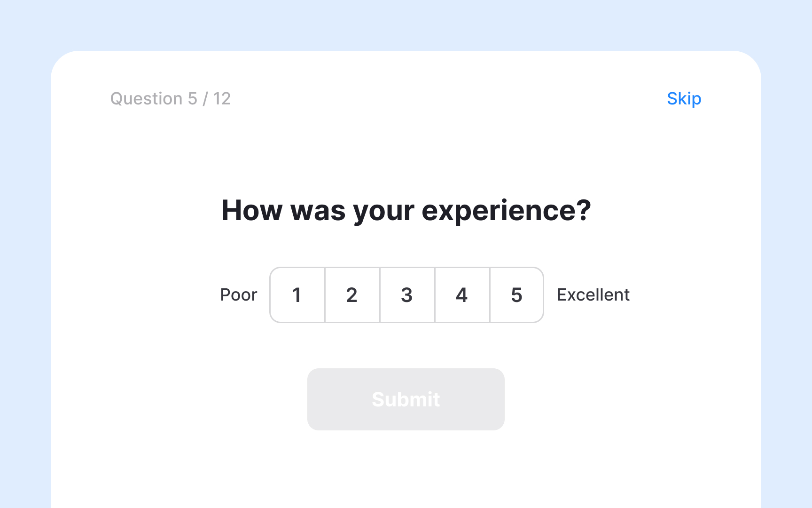
Task: Click the rating scale control
Action: click(406, 295)
